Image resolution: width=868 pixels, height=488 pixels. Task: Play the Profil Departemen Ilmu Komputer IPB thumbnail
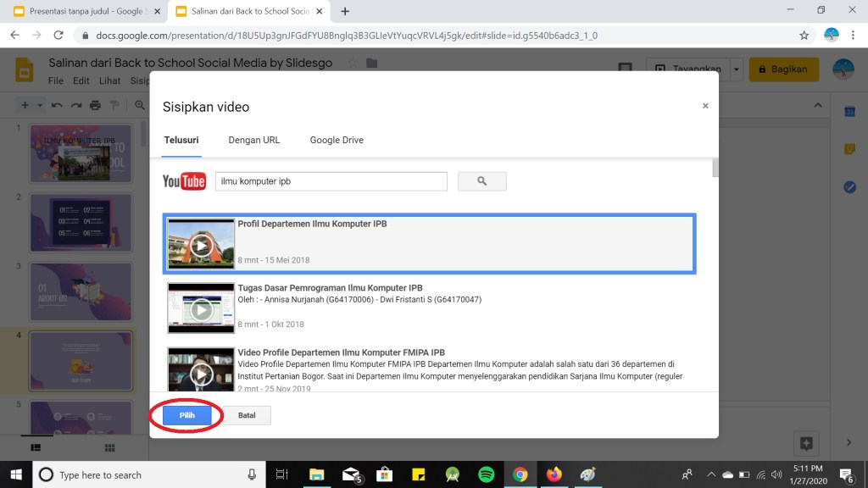tap(201, 245)
